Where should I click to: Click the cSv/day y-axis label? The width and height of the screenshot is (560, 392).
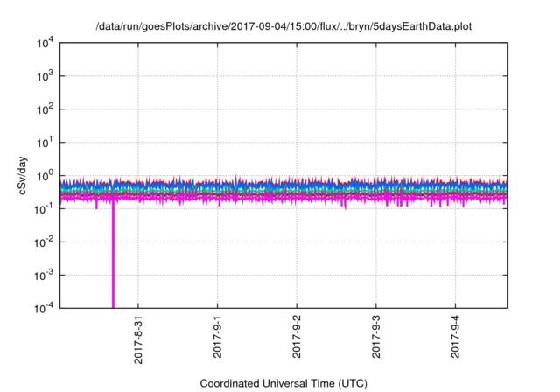pyautogui.click(x=23, y=175)
